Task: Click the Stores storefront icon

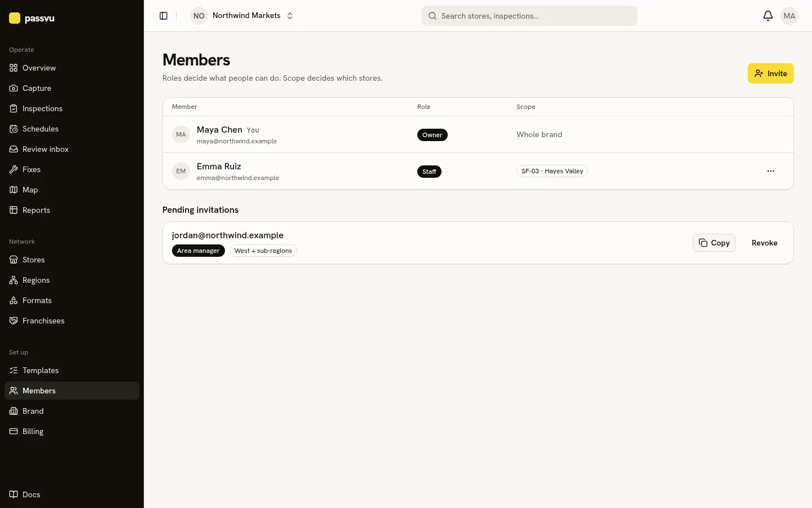Action: (14, 260)
